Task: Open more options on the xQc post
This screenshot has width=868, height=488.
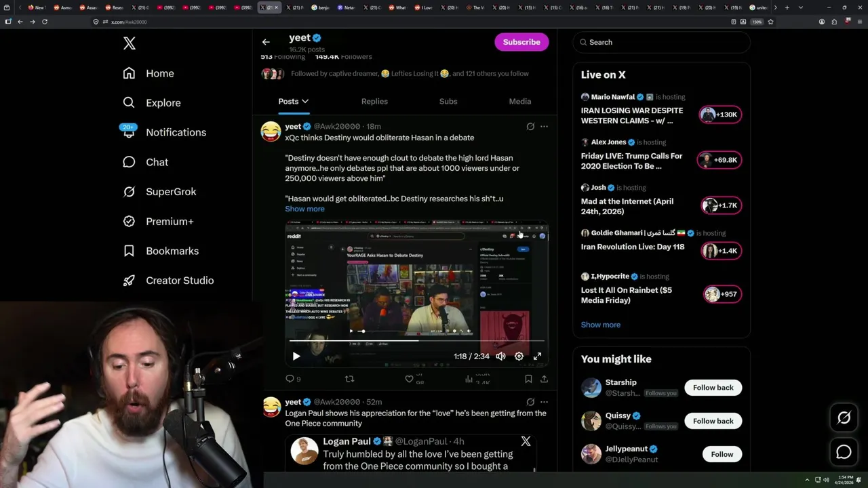Action: click(x=544, y=126)
